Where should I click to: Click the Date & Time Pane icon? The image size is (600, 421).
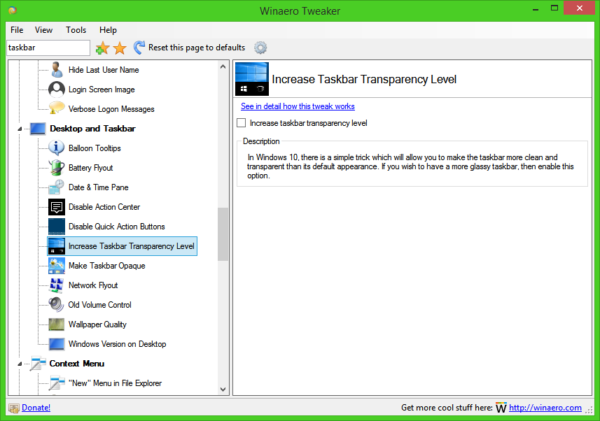coord(57,187)
